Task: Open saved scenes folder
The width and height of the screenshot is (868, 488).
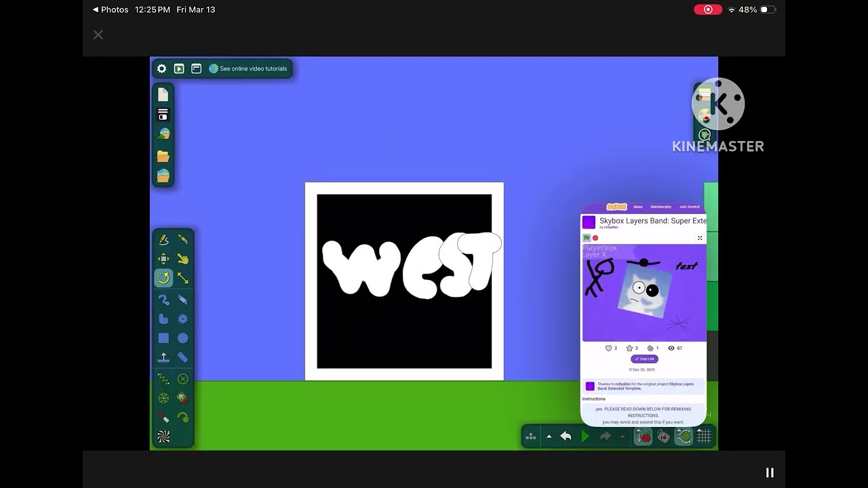Action: 163,156
